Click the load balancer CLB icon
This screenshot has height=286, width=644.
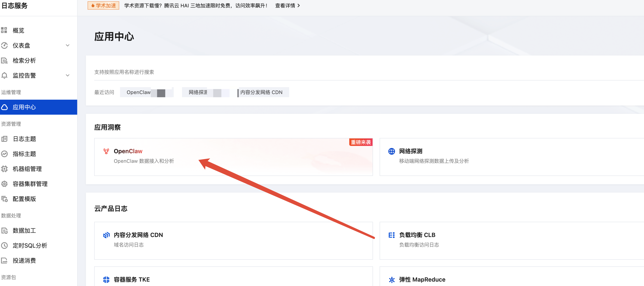(x=392, y=235)
